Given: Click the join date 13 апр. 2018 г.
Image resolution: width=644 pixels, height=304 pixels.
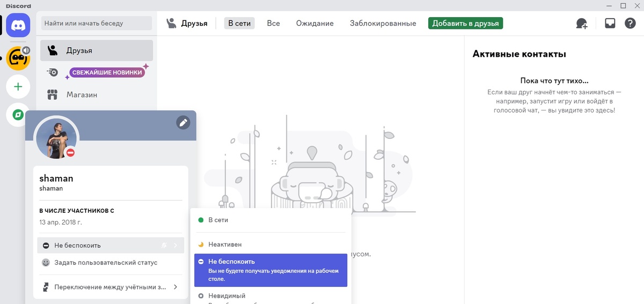Looking at the screenshot, I should point(61,222).
